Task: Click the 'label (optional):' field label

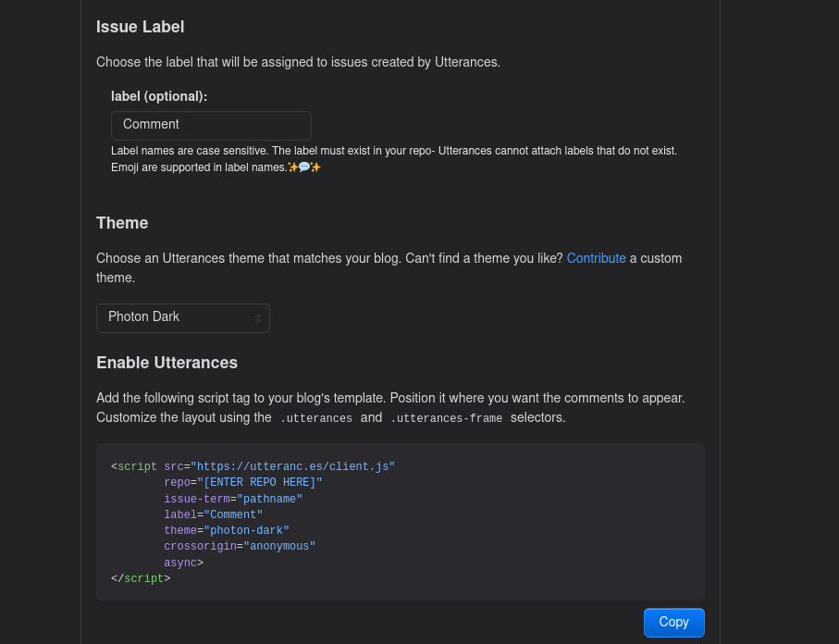Action: [159, 96]
